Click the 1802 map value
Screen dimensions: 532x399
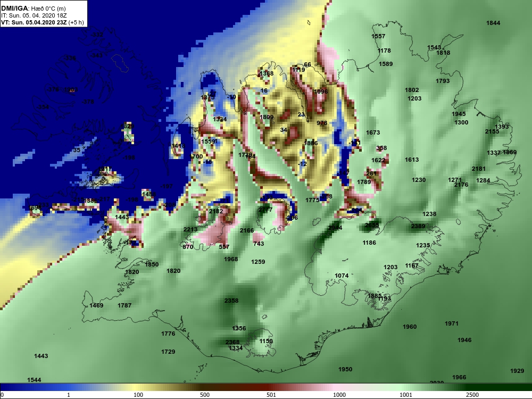pos(412,90)
